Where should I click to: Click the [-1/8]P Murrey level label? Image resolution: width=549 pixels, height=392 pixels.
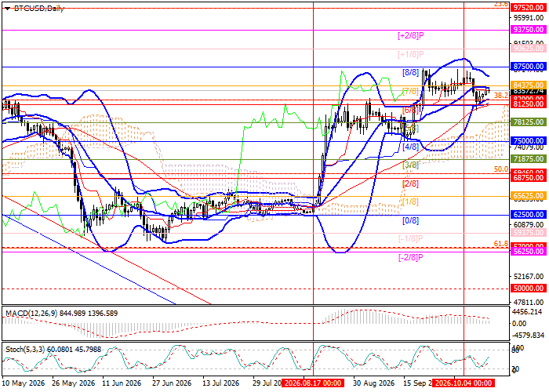click(411, 239)
